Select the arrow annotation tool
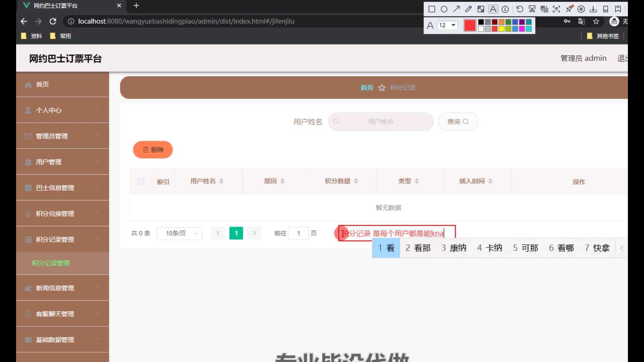 (x=457, y=9)
